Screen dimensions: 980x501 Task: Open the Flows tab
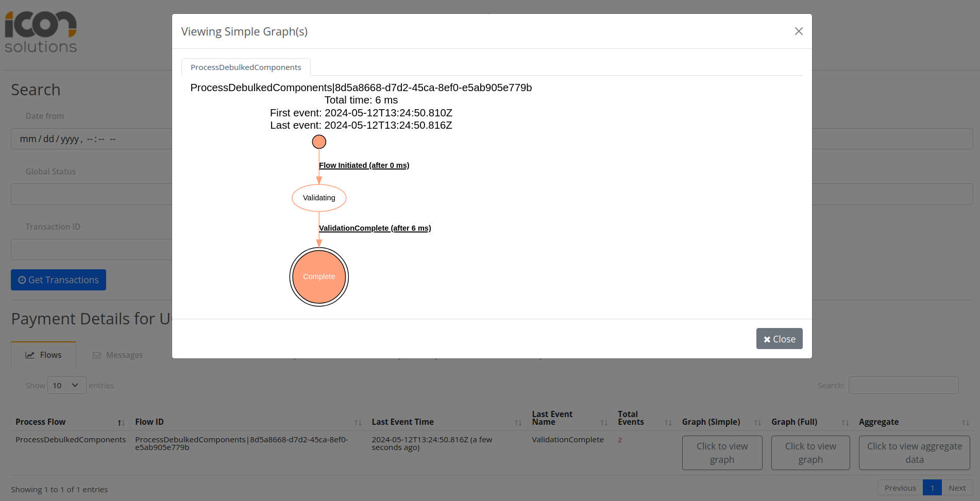point(44,355)
